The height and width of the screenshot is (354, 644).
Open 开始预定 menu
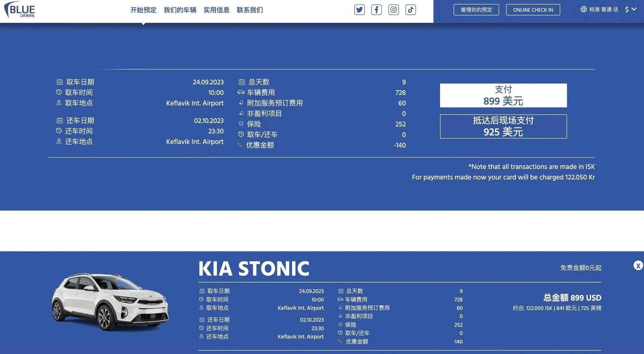point(143,10)
